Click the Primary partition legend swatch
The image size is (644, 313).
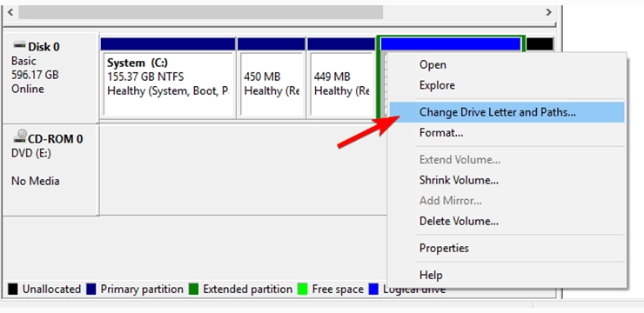(91, 290)
